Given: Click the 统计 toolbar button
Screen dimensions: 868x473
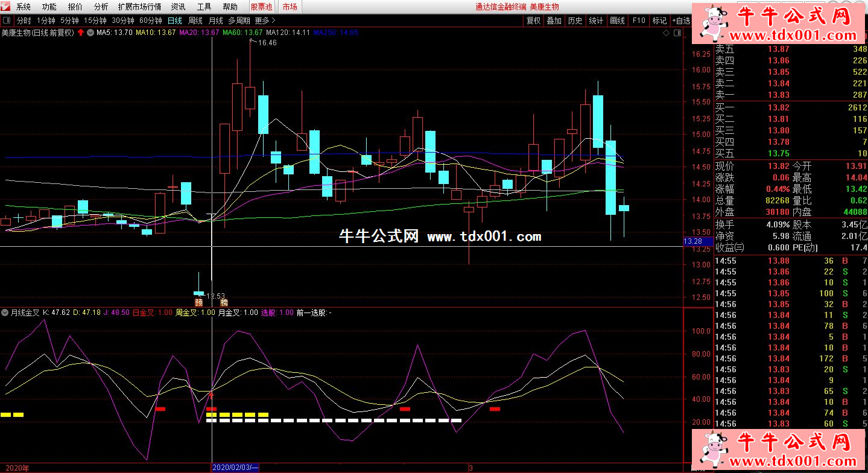Looking at the screenshot, I should (x=596, y=21).
